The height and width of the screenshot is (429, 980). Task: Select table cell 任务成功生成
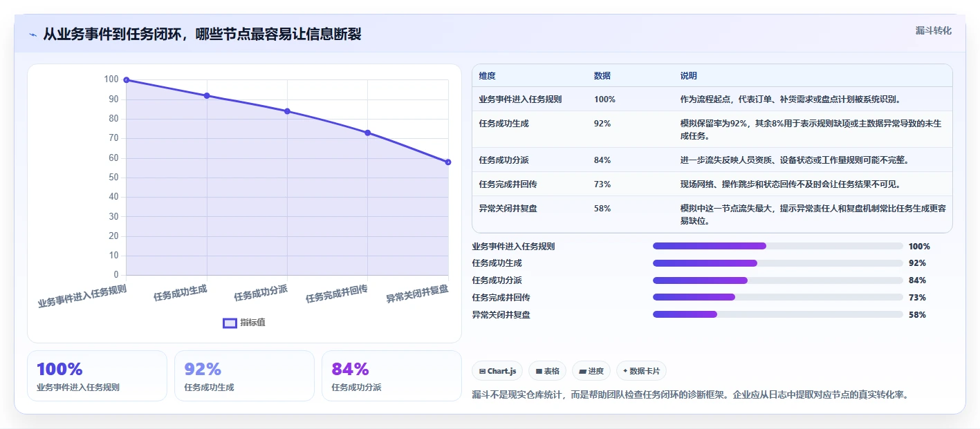coord(503,124)
